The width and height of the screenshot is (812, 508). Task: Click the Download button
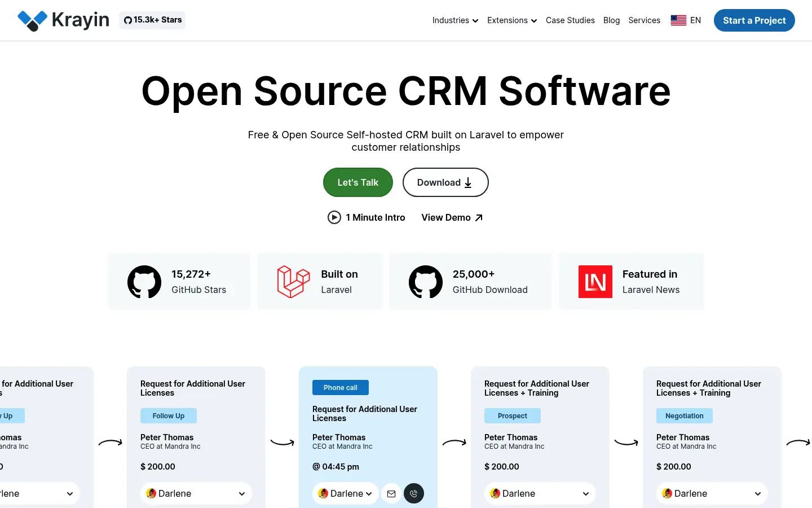coord(445,182)
